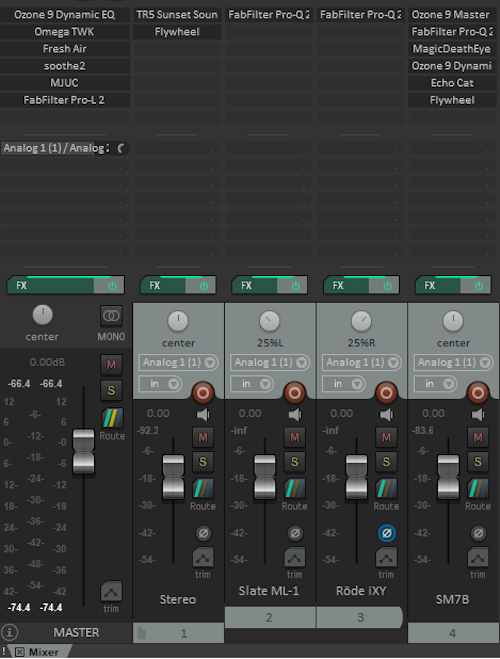Open the Analog 1 input dropdown on Stereo track
This screenshot has height=659, width=500.
pyautogui.click(x=179, y=362)
